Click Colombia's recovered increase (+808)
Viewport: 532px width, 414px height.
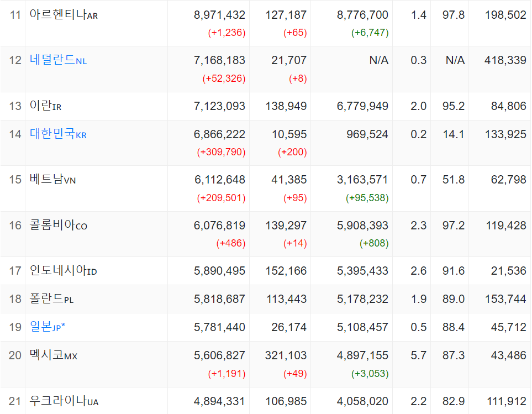tap(374, 243)
